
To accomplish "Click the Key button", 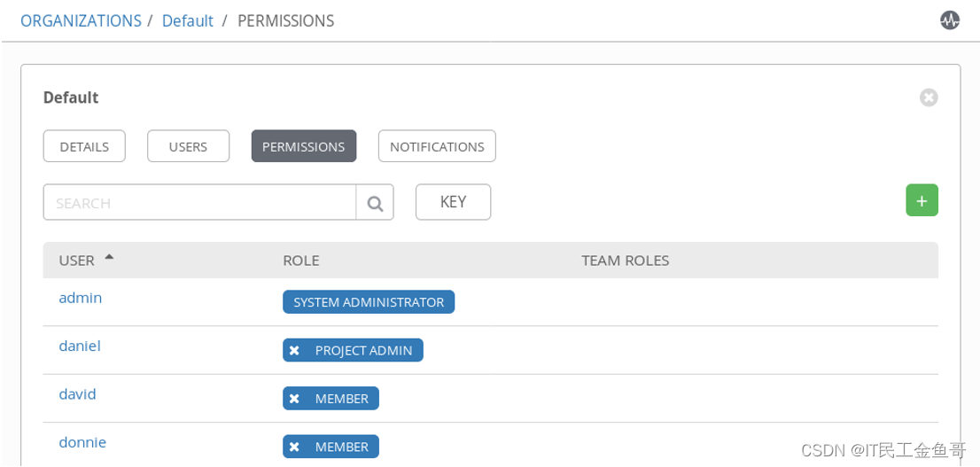I will tap(453, 202).
